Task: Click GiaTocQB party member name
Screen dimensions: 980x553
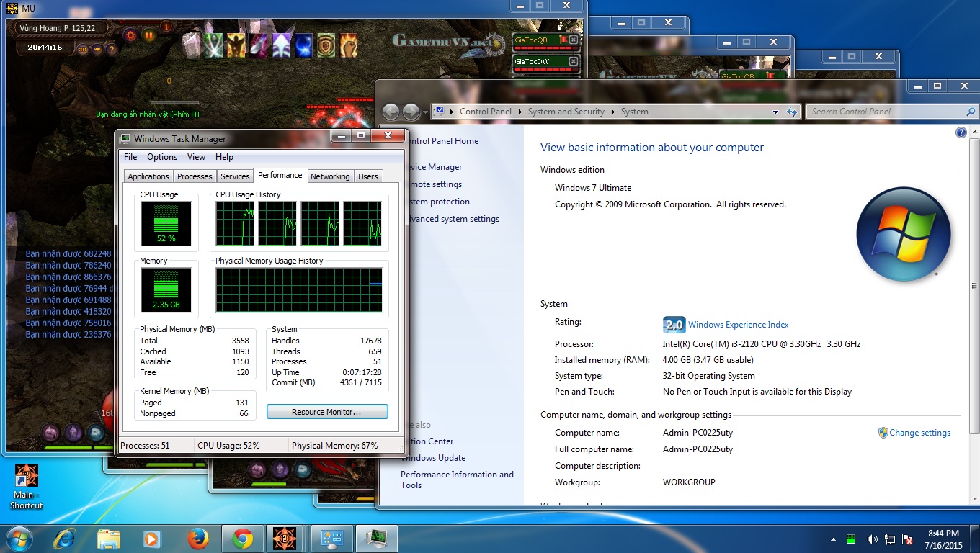Action: [531, 40]
